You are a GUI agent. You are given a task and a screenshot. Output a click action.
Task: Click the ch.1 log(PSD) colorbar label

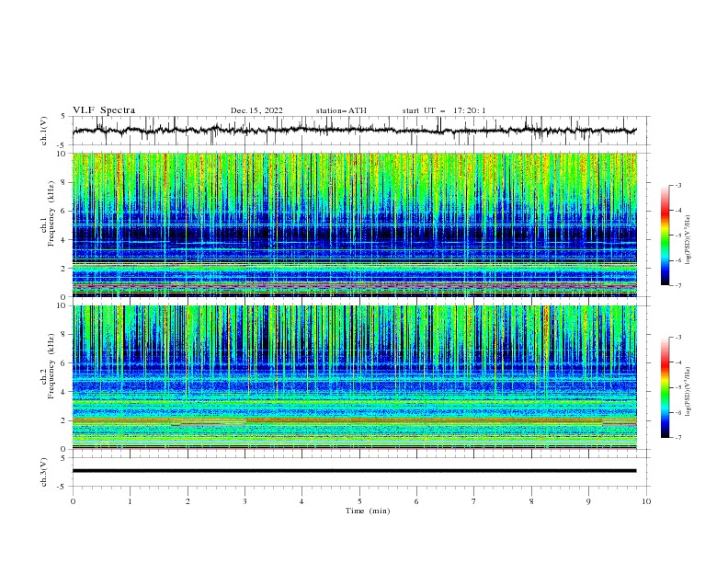click(x=688, y=240)
